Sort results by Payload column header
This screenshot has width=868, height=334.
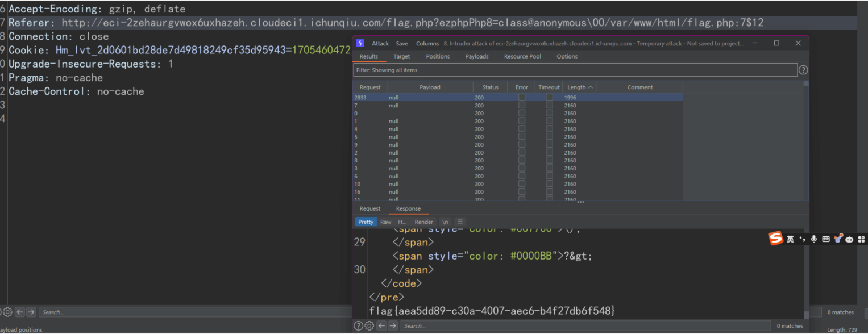click(430, 87)
